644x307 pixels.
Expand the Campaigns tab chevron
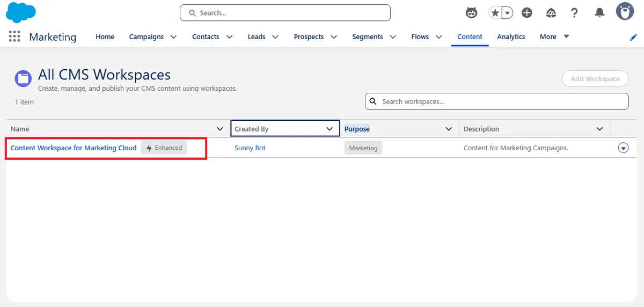(x=173, y=36)
